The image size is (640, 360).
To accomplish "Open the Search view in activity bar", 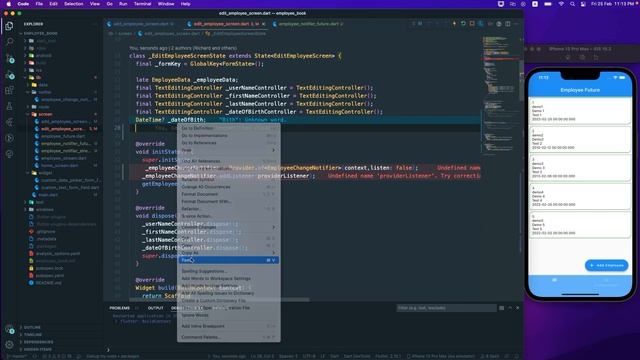I will (9, 42).
